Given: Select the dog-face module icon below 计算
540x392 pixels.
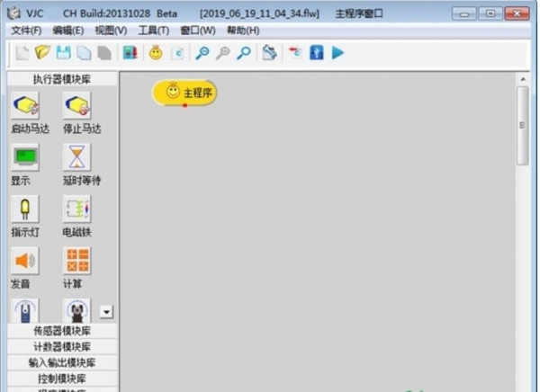Looking at the screenshot, I should [x=76, y=311].
